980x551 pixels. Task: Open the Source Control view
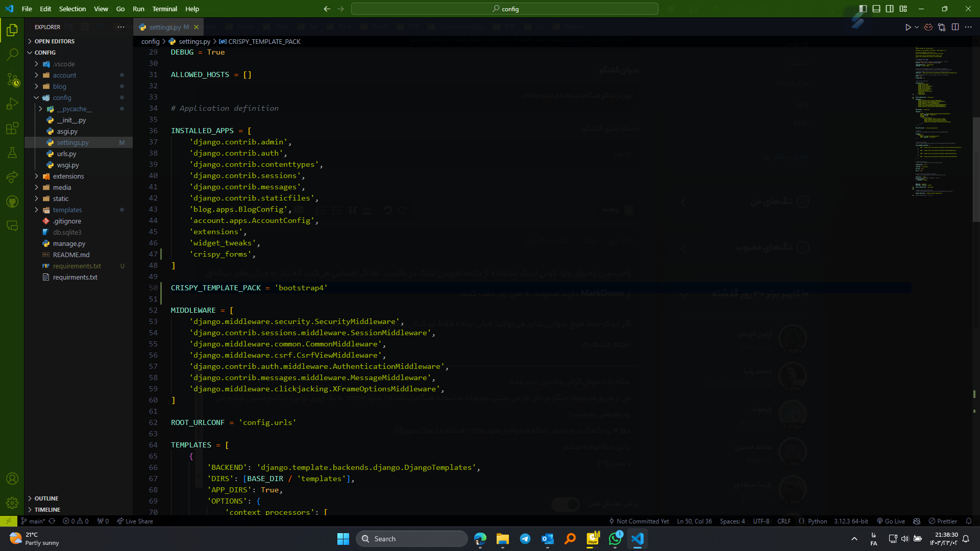[x=12, y=79]
